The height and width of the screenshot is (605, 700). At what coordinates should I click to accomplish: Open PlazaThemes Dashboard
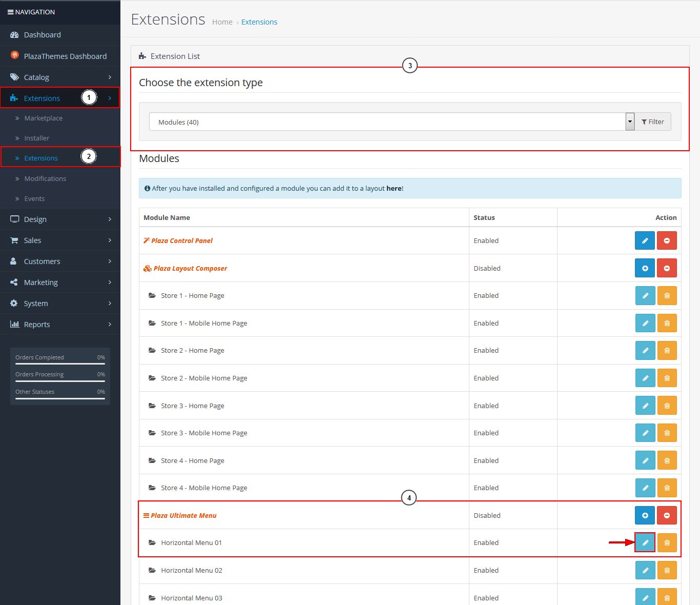coord(60,56)
